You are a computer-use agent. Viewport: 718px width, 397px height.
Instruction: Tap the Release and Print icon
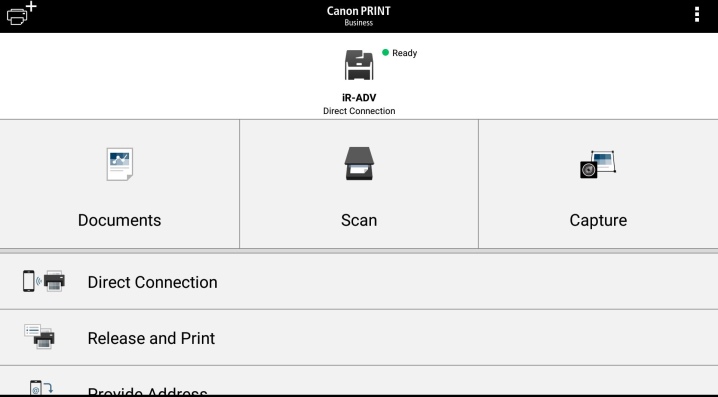(x=39, y=337)
